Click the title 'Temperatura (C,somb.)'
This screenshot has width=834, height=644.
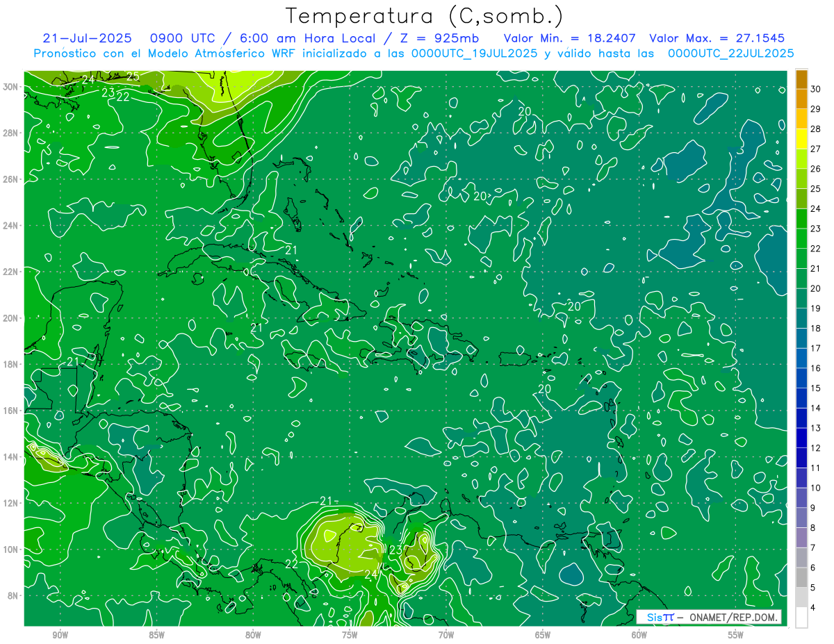425,16
